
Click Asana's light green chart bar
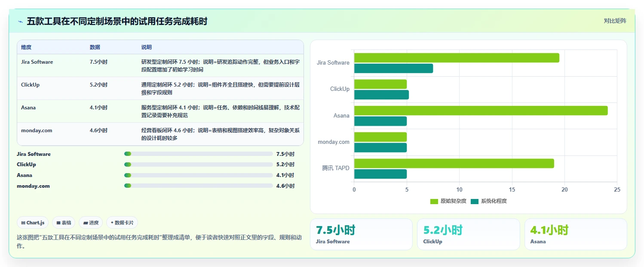tap(481, 111)
